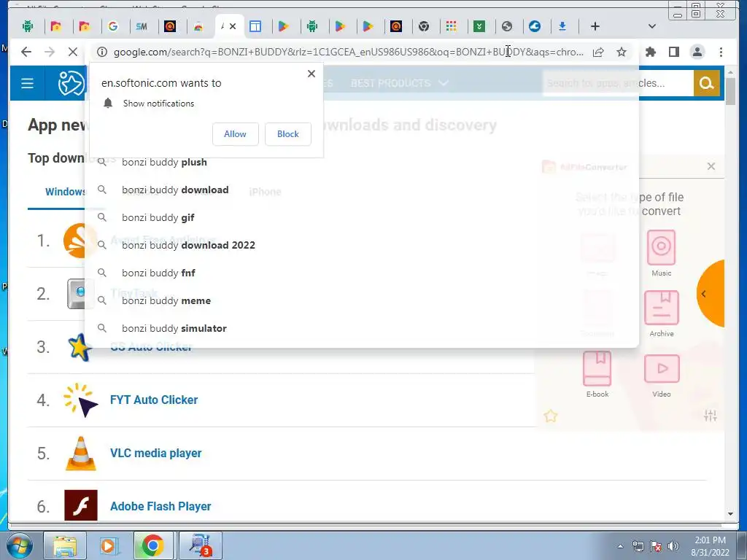This screenshot has height=560, width=747.
Task: Bookmark this page with the star
Action: pos(622,52)
